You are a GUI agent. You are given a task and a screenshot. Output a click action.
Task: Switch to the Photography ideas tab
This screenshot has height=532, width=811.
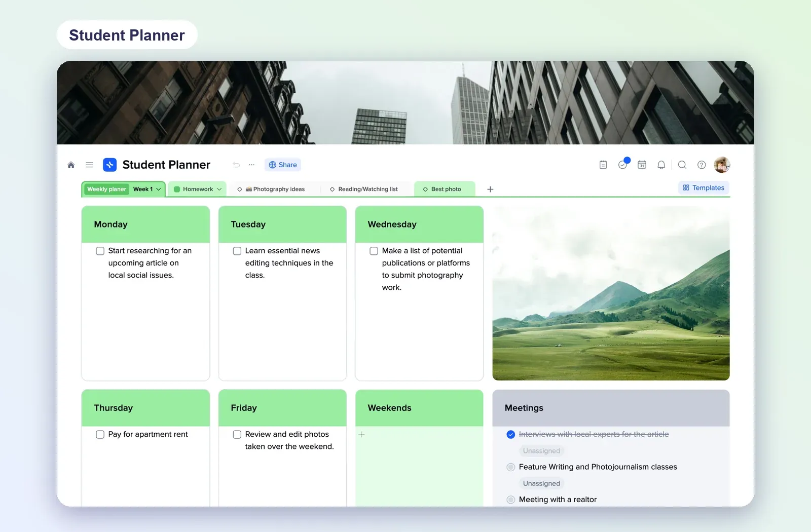click(274, 189)
